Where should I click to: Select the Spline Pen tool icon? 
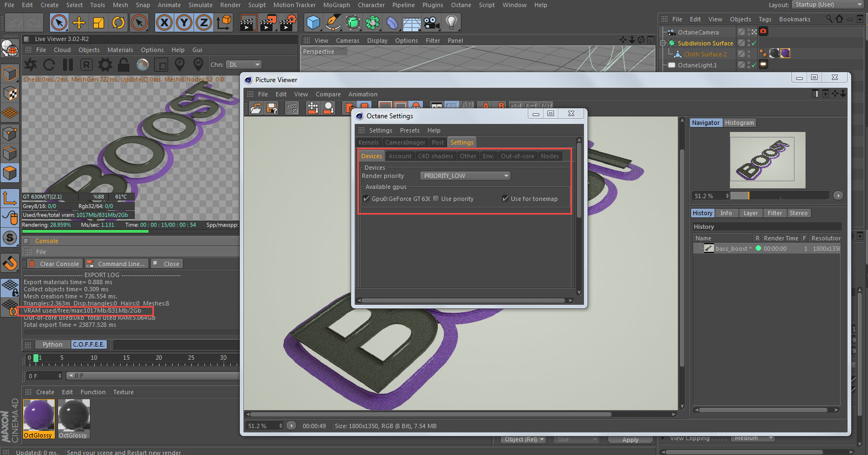click(333, 22)
